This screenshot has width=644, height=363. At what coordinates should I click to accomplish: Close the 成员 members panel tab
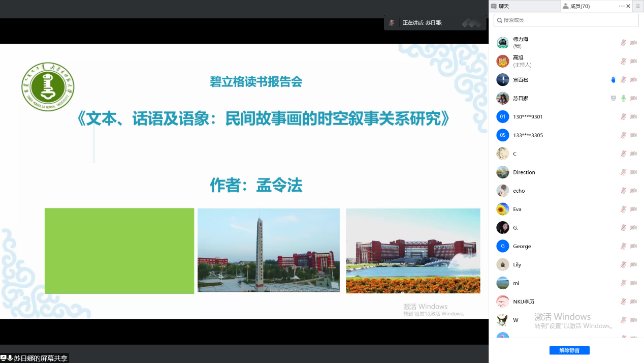(x=628, y=6)
